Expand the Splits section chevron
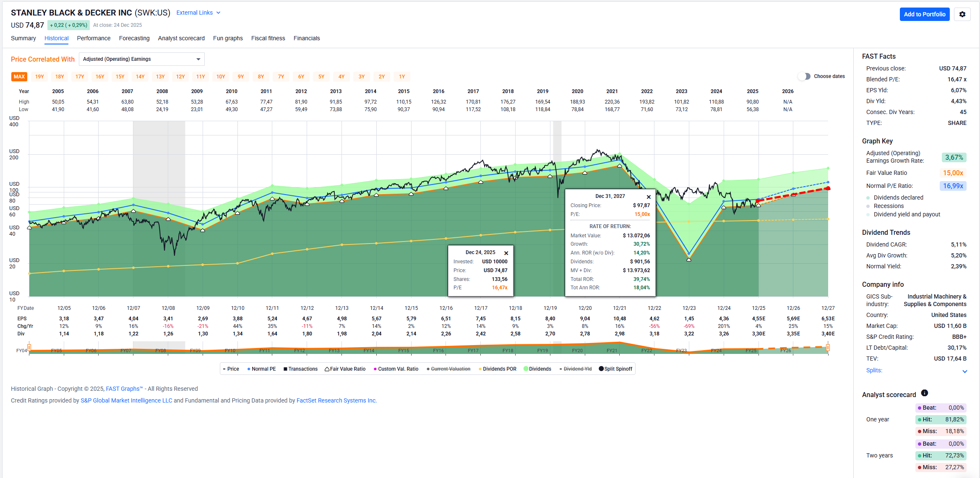 [964, 371]
